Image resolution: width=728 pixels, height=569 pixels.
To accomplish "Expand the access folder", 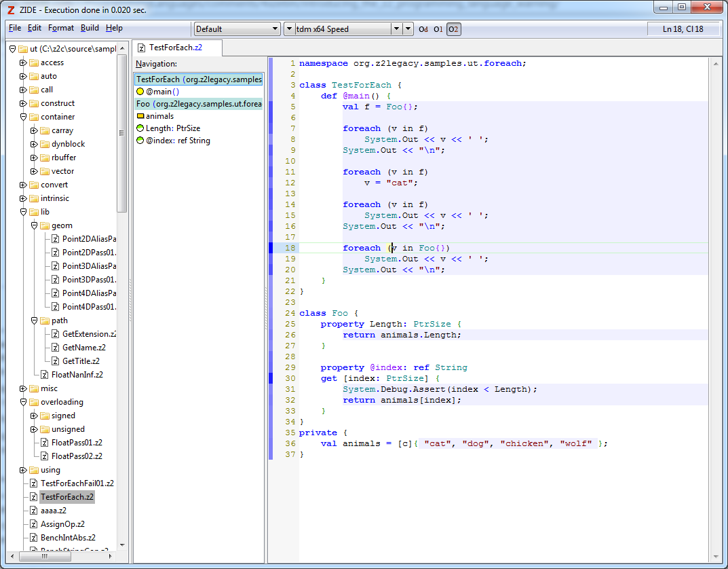I will pos(23,62).
